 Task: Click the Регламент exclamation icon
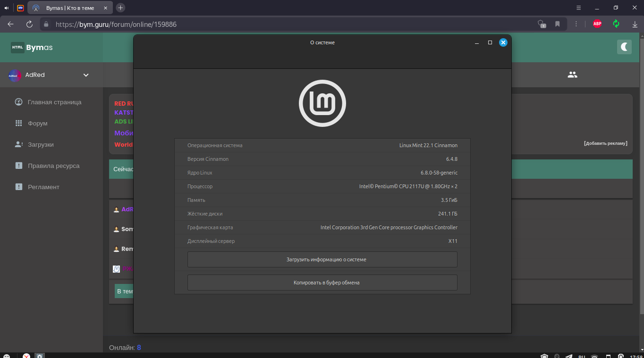(19, 187)
